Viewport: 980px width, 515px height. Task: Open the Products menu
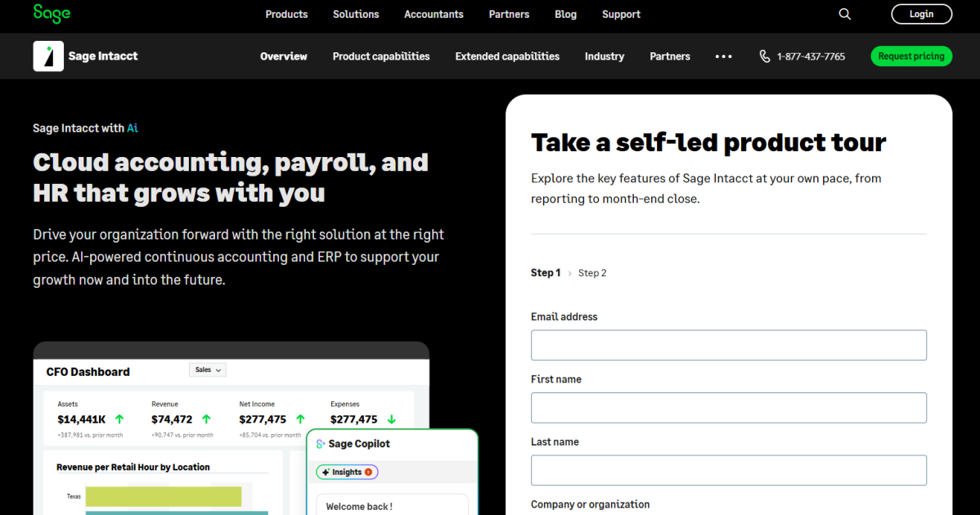[286, 15]
